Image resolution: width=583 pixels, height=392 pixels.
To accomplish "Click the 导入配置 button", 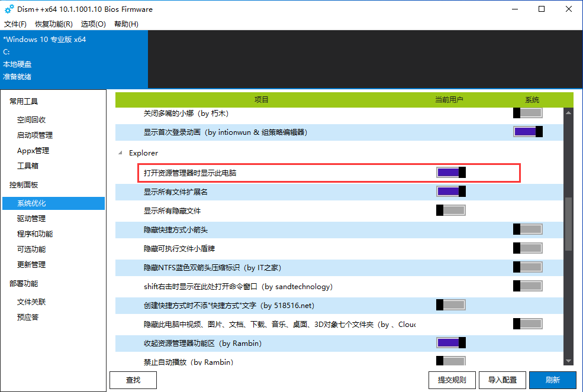I will [502, 380].
